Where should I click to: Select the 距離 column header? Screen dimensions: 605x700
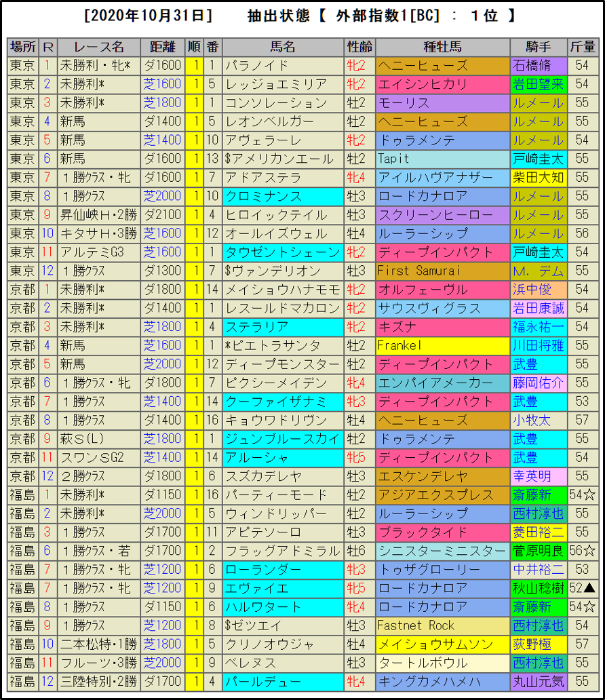(162, 47)
